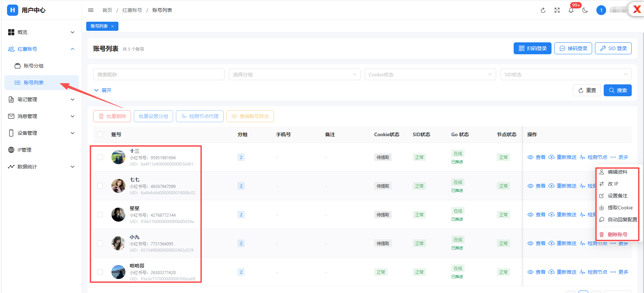Collapse sidebar with hamburger menu icon
The width and height of the screenshot is (644, 293).
(91, 10)
